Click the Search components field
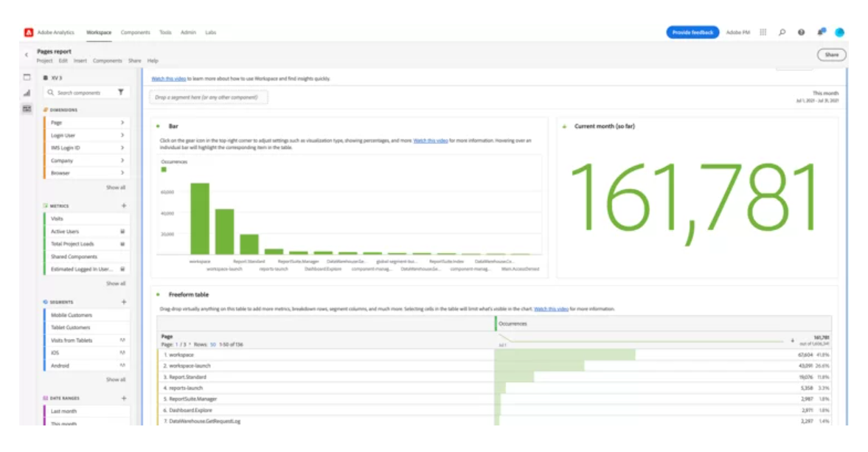Viewport: 868px width, 452px height. click(x=86, y=92)
